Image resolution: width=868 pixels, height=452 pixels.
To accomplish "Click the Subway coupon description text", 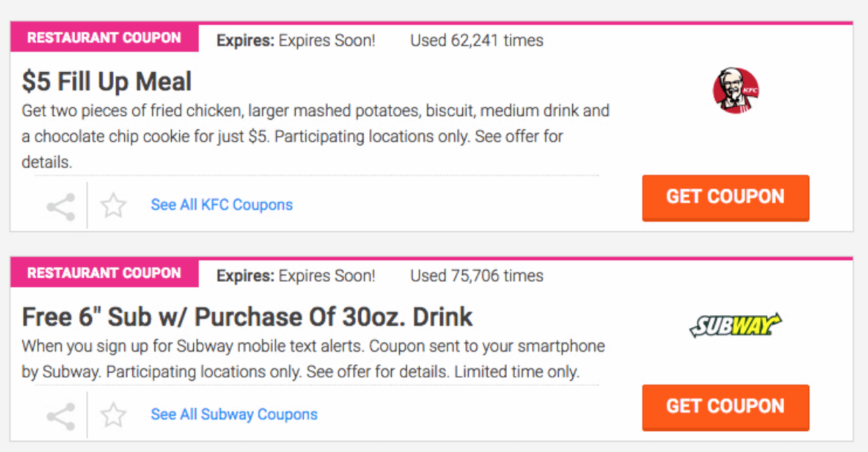I will [314, 359].
